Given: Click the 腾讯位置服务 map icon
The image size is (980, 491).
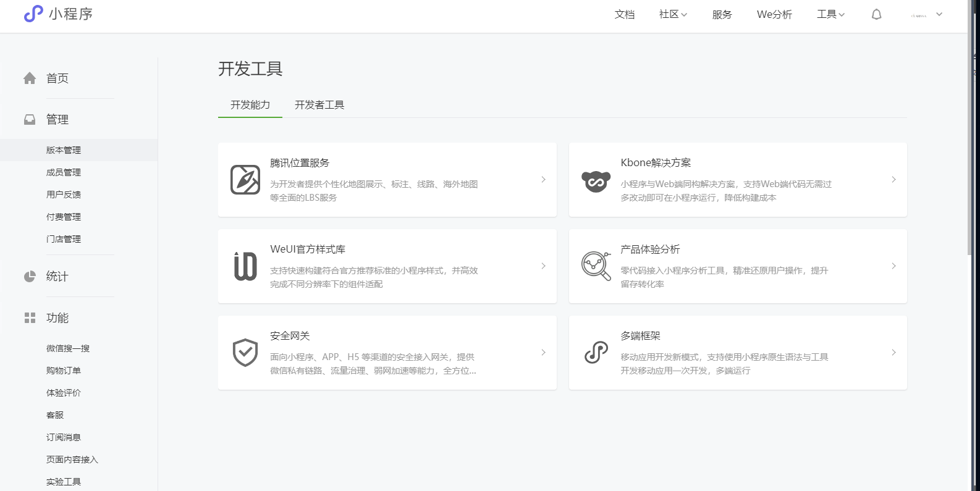Looking at the screenshot, I should pos(245,180).
